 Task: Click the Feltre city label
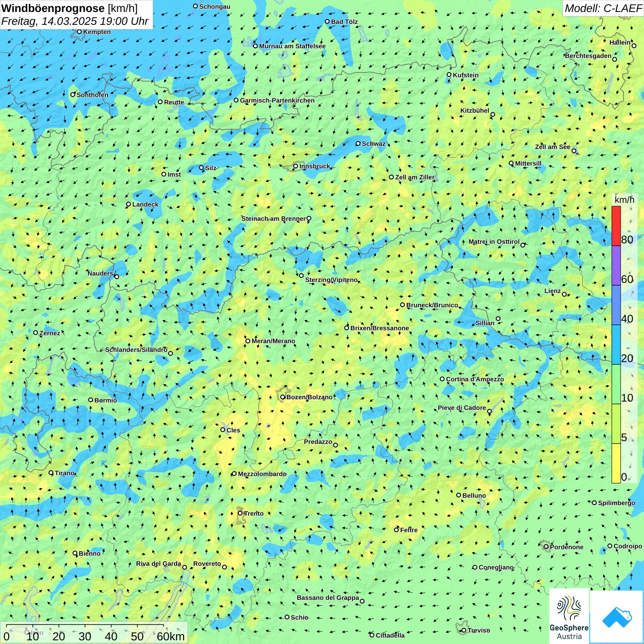coord(408,530)
